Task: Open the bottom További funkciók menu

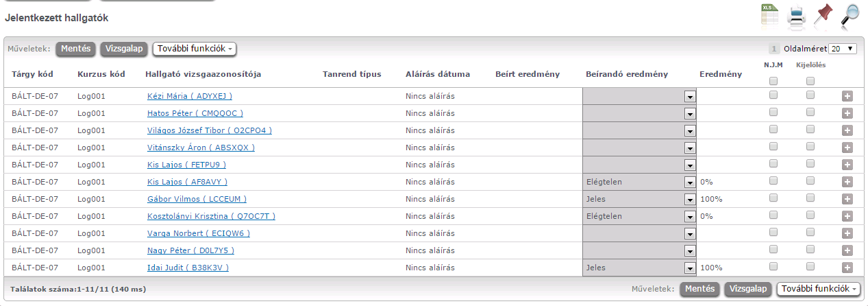Action: 819,290
